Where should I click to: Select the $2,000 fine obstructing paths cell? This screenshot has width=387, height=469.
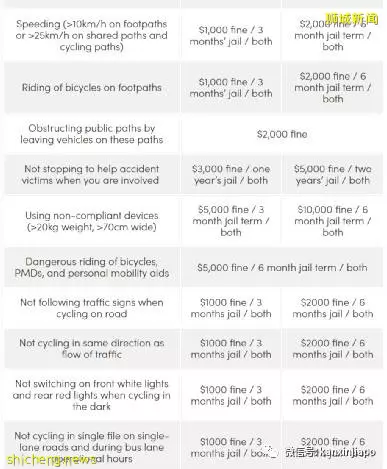click(x=282, y=134)
